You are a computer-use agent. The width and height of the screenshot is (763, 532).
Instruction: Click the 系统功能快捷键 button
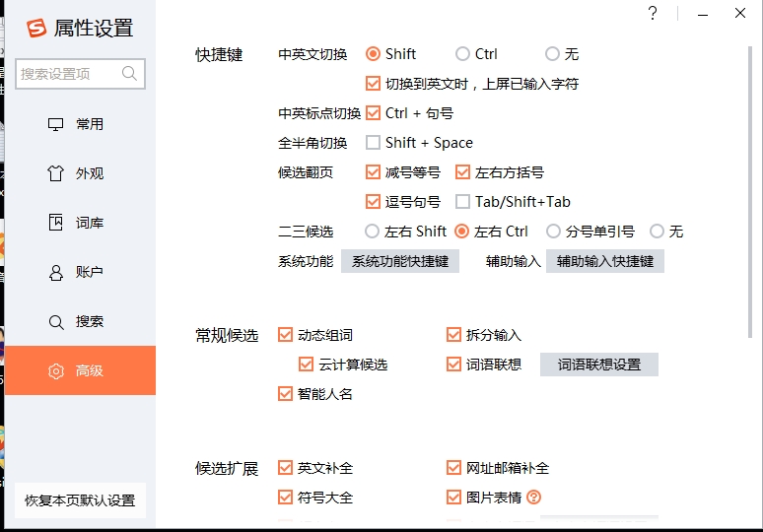point(400,261)
